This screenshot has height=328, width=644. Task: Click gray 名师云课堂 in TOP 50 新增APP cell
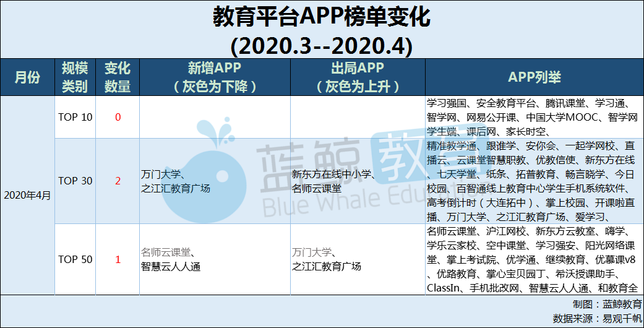pyautogui.click(x=166, y=252)
